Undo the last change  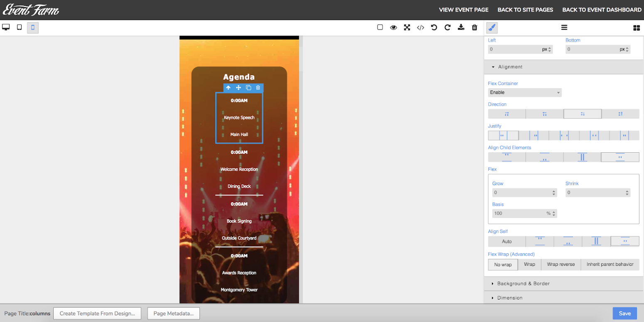pyautogui.click(x=434, y=27)
